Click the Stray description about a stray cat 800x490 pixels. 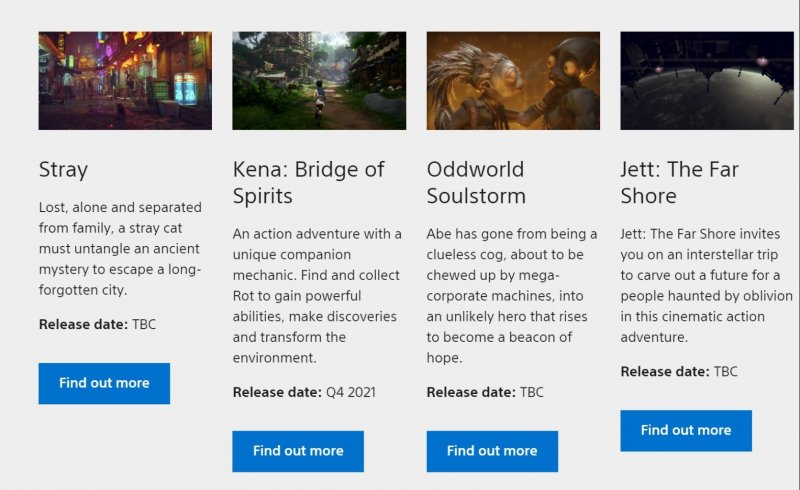click(121, 249)
